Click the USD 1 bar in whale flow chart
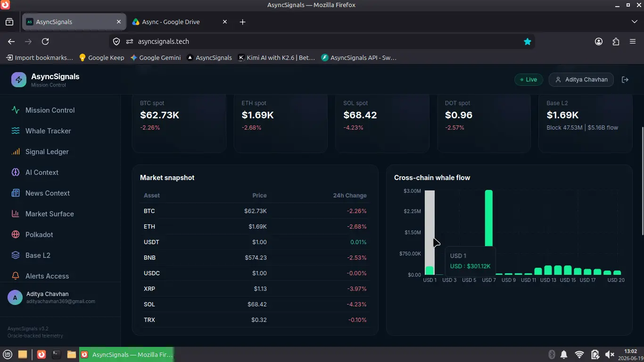The image size is (644, 362). point(429,270)
